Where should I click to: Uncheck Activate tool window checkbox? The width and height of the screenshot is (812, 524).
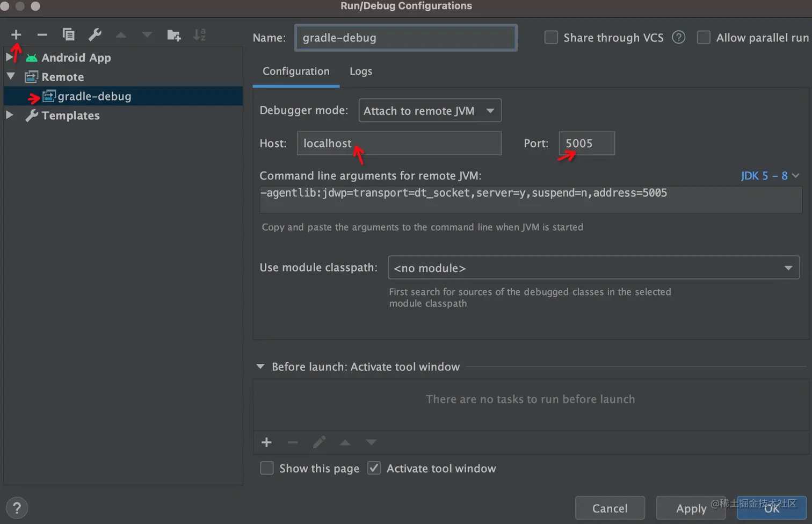tap(374, 468)
